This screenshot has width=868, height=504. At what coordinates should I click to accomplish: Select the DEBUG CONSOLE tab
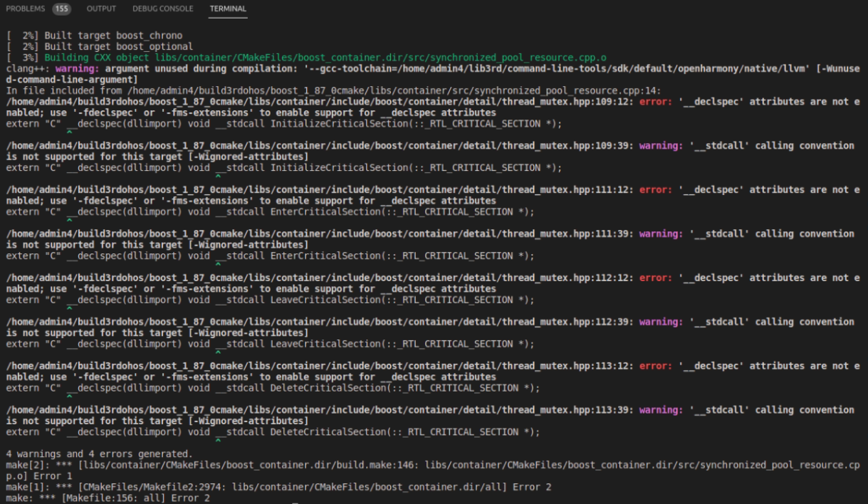pyautogui.click(x=162, y=9)
